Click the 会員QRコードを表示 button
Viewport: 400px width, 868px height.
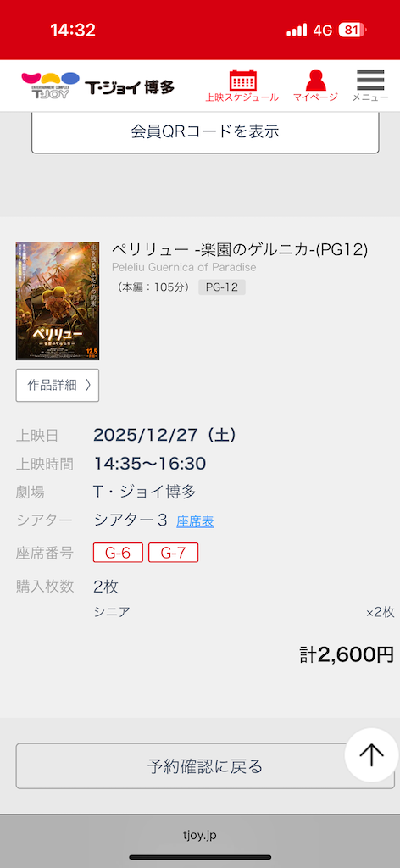pos(205,131)
